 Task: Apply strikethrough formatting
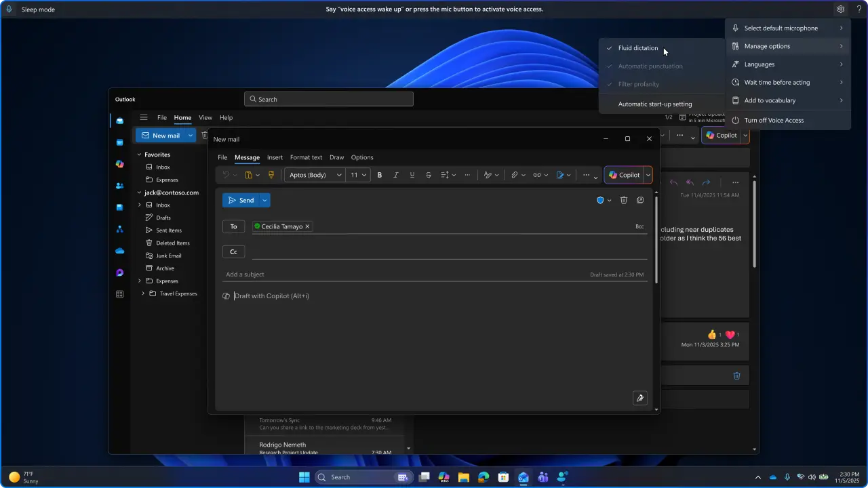click(429, 175)
